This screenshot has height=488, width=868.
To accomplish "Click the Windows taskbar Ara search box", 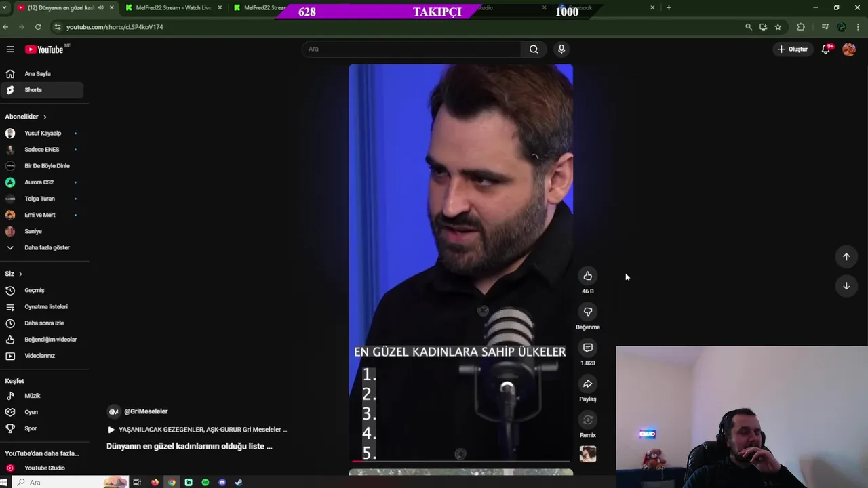I will point(71,483).
